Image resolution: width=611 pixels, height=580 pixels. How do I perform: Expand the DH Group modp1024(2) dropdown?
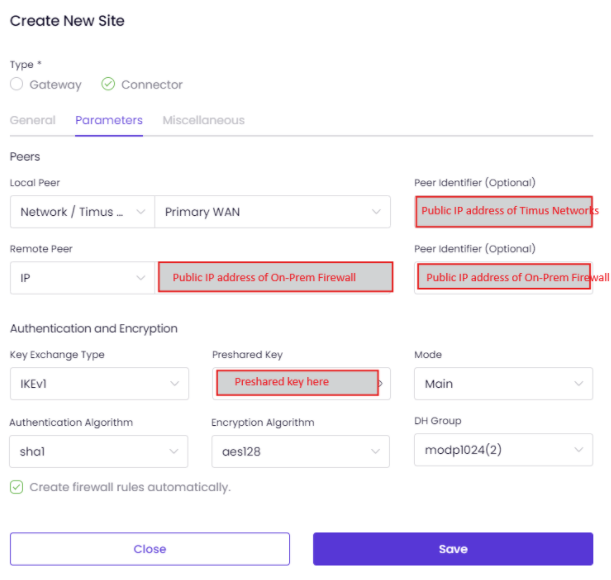coord(503,450)
